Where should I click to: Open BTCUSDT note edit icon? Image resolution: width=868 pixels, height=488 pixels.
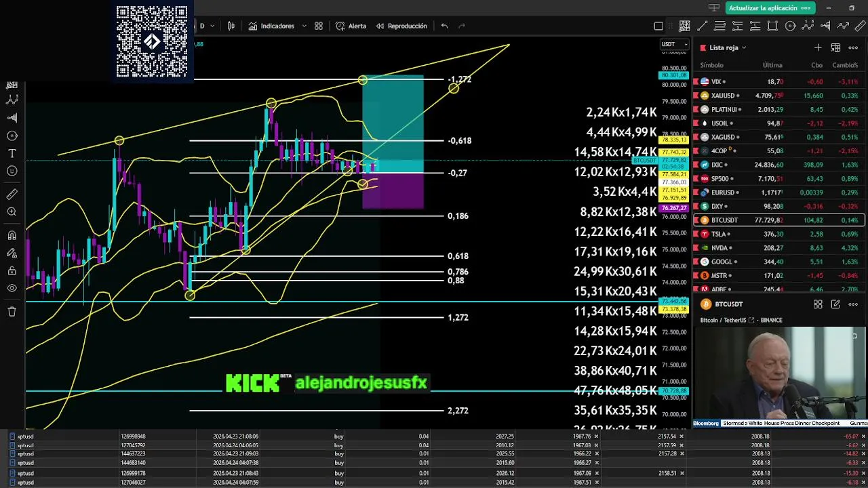[835, 304]
